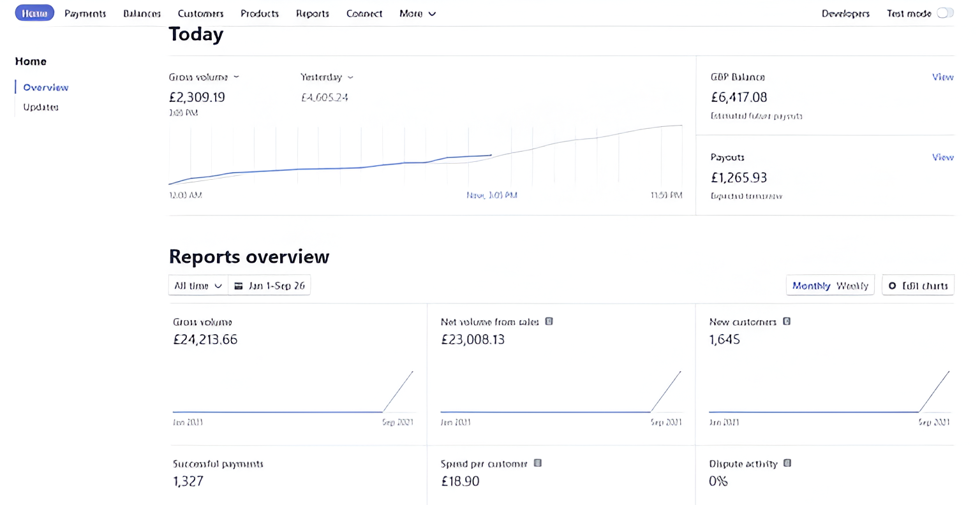
Task: Click info icon next to Dispute activity
Action: [787, 463]
